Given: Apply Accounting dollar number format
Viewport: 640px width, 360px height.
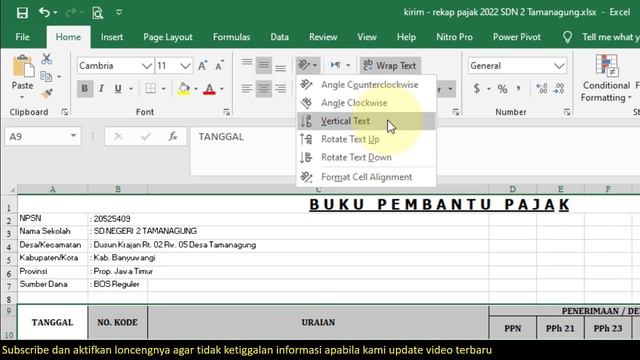Looking at the screenshot, I should [476, 89].
